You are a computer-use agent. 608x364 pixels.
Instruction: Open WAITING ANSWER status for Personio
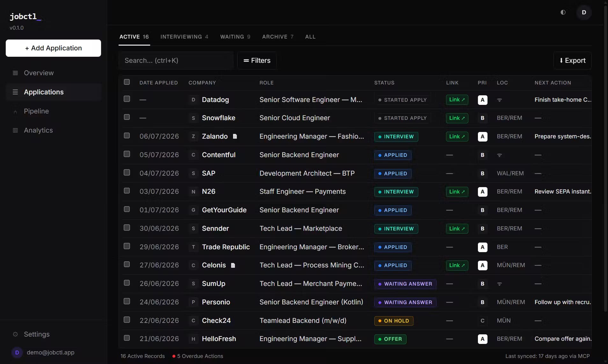click(405, 302)
